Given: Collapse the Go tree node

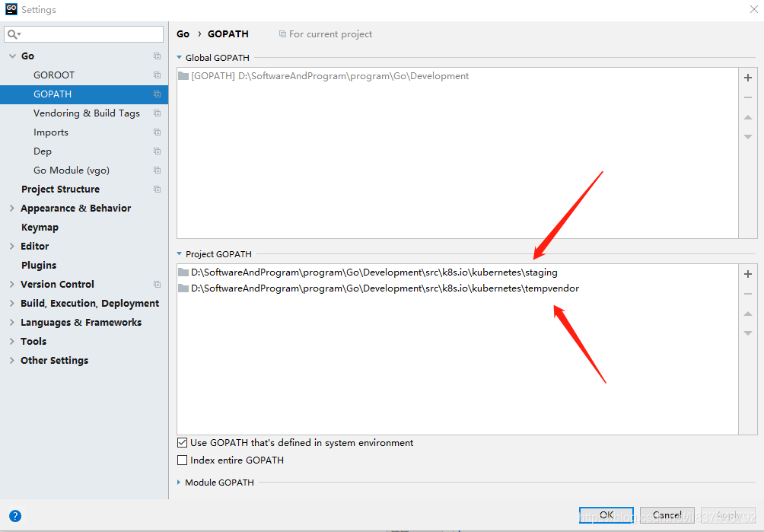Looking at the screenshot, I should click(x=12, y=56).
